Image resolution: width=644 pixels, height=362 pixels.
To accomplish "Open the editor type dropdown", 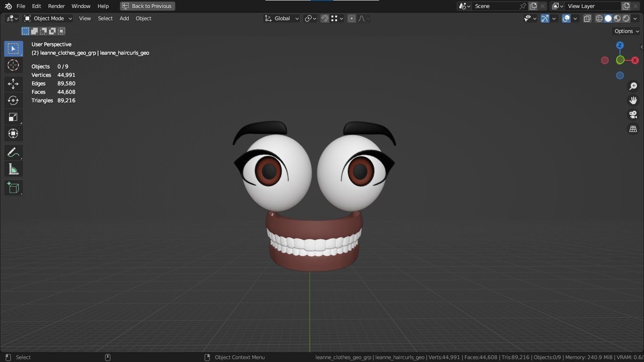I will (12, 18).
